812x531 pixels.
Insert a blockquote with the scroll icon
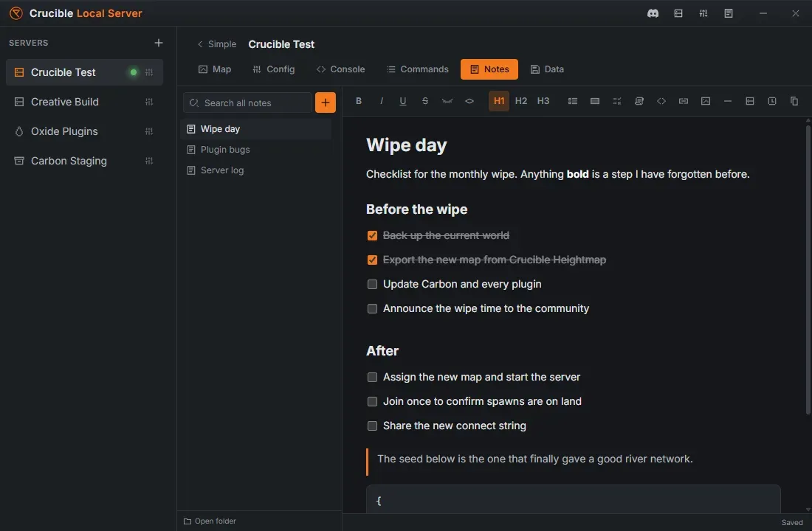point(639,101)
